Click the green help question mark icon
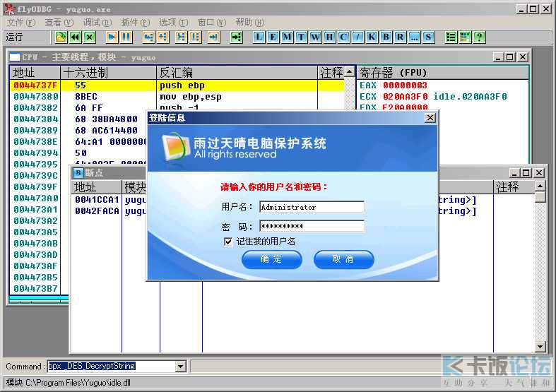The image size is (556, 392). [x=479, y=37]
